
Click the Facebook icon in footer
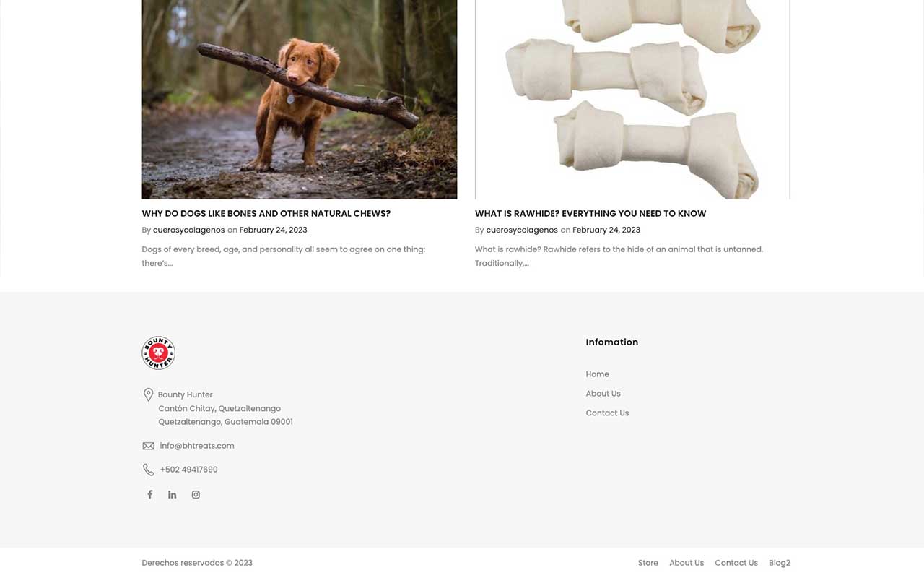150,495
